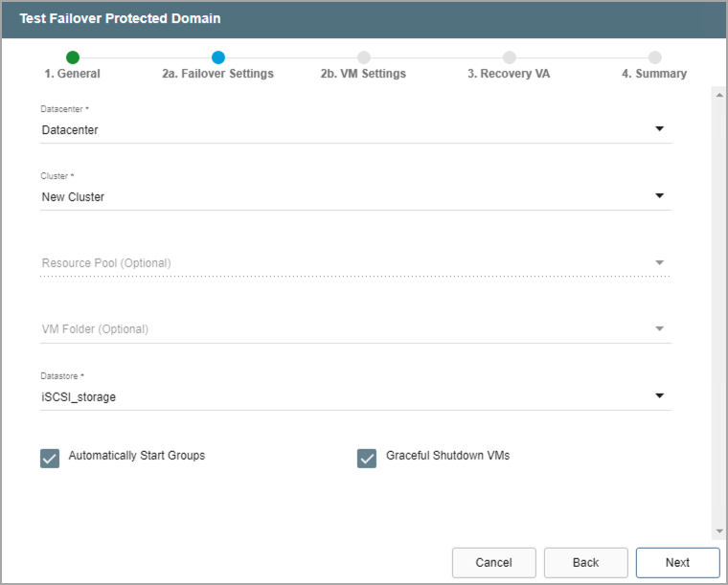The height and width of the screenshot is (585, 728).
Task: Open the Datastore dropdown arrow
Action: (659, 396)
